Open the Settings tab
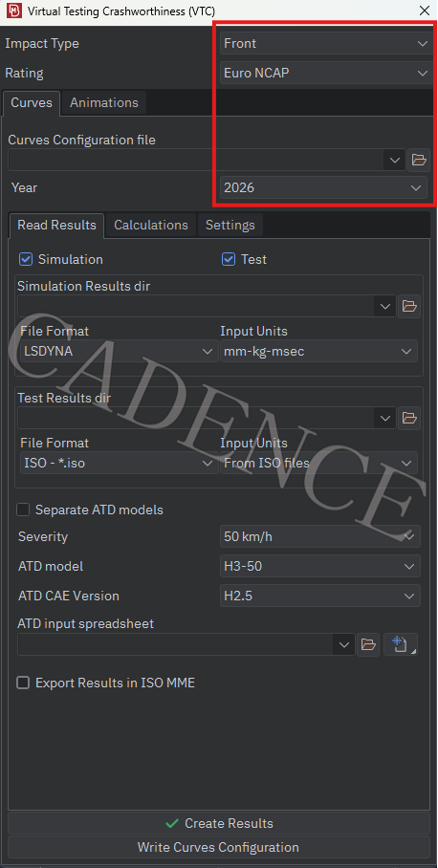This screenshot has width=438, height=868. coord(230,226)
